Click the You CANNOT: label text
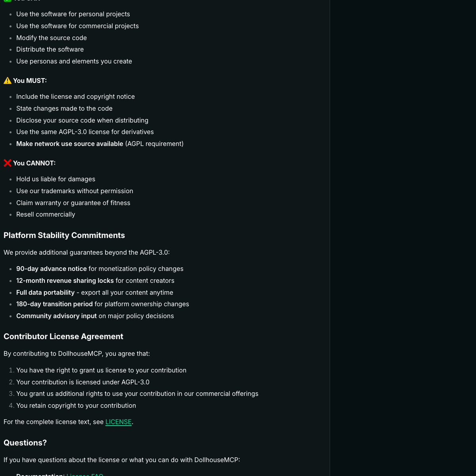 coord(34,163)
